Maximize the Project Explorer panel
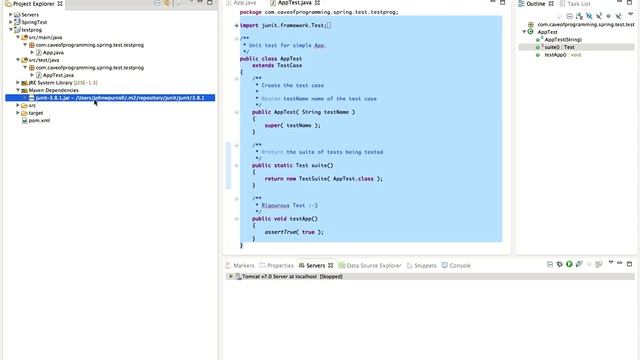The width and height of the screenshot is (640, 360). pos(210,2)
